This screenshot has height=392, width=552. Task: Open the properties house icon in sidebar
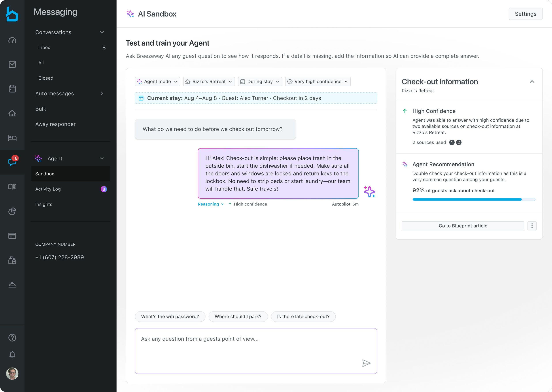pyautogui.click(x=12, y=113)
